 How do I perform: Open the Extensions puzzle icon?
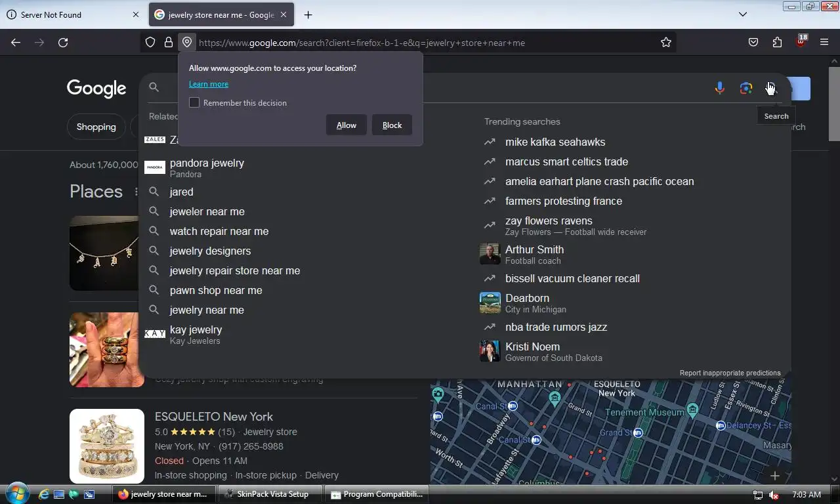pos(777,43)
